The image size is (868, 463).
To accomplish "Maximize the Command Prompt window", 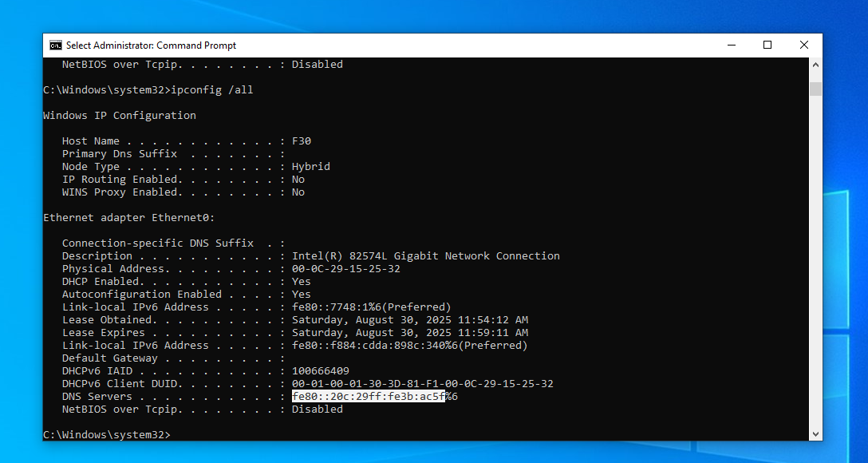I will (x=767, y=45).
